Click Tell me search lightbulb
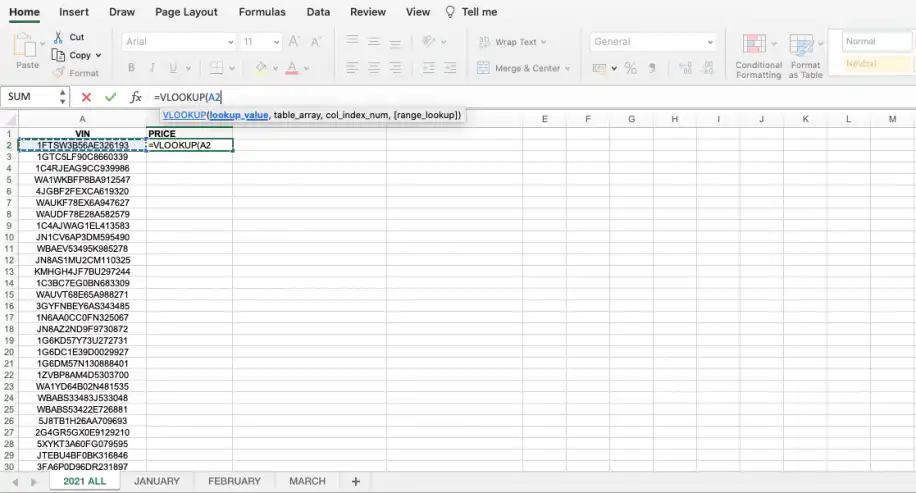The height and width of the screenshot is (493, 916). click(x=450, y=12)
